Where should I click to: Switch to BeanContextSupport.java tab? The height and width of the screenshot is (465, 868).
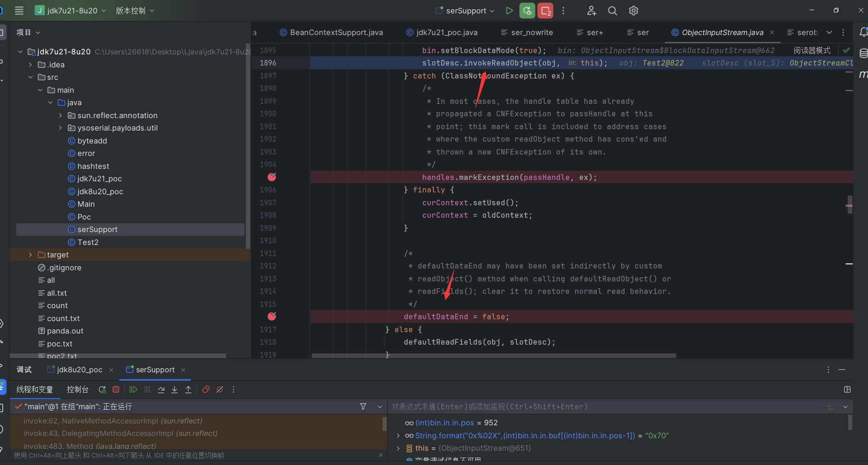tap(331, 32)
